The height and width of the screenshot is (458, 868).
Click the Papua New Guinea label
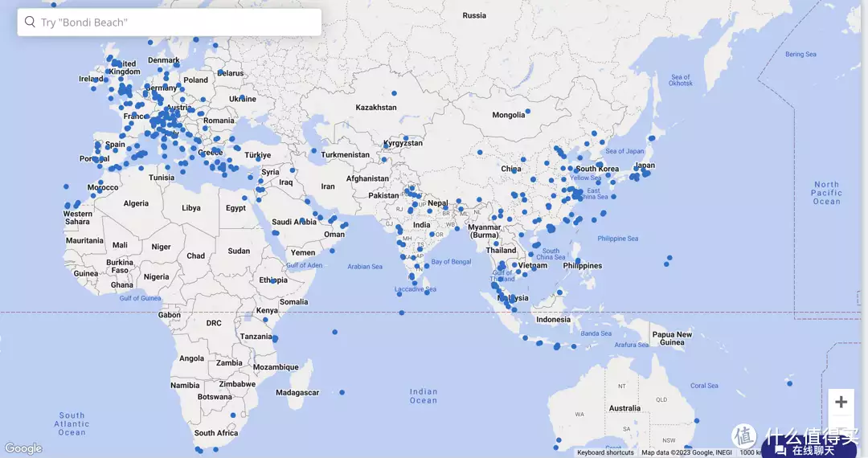[672, 338]
